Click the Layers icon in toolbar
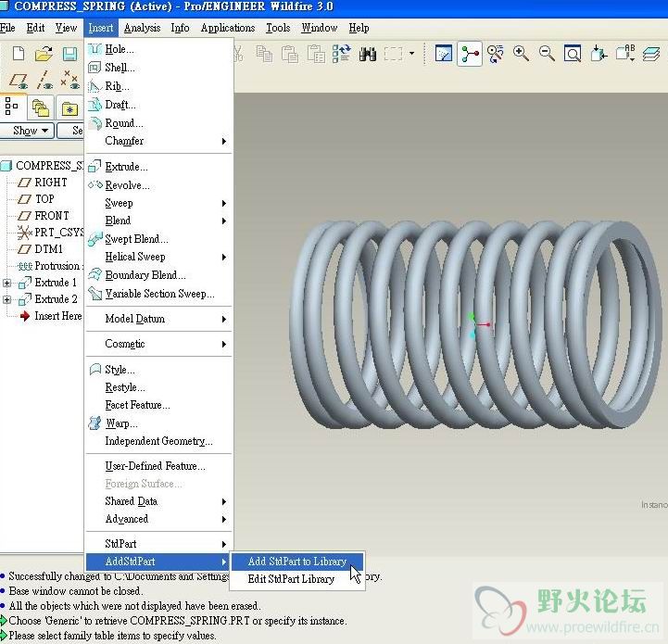 pos(651,54)
